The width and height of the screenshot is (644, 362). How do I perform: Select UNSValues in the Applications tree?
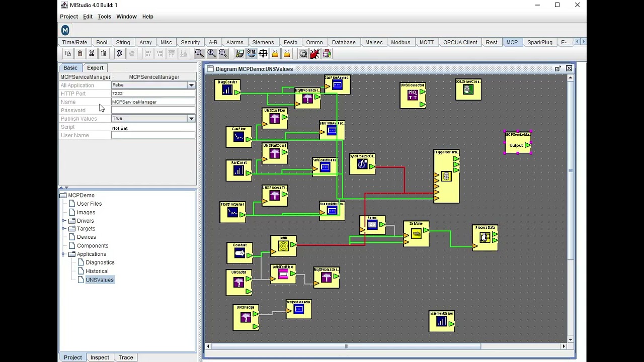pos(100,280)
